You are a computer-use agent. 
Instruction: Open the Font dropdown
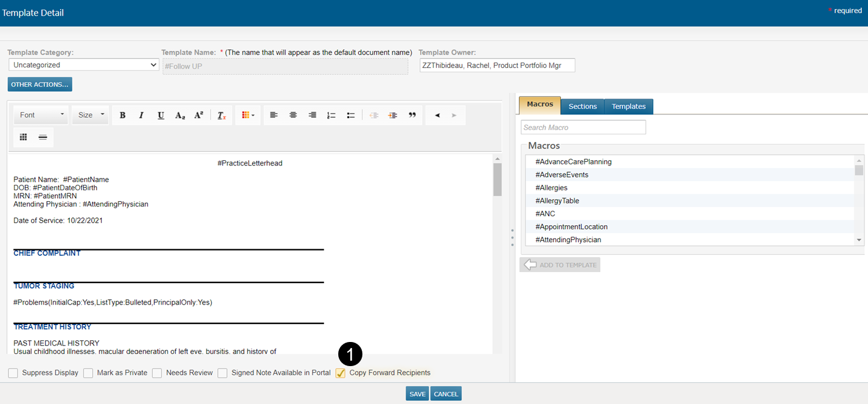tap(42, 115)
